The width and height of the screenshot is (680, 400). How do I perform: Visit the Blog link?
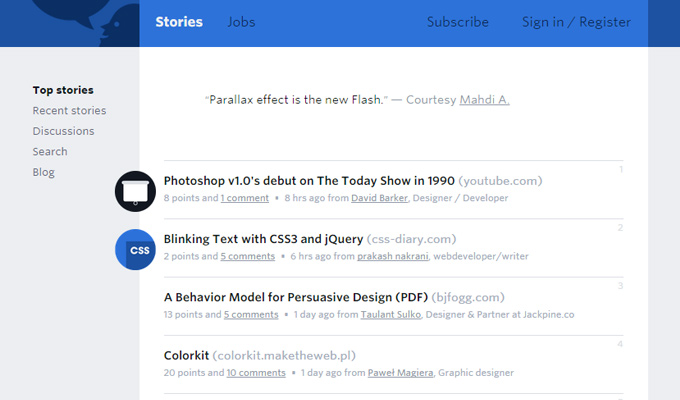click(44, 172)
